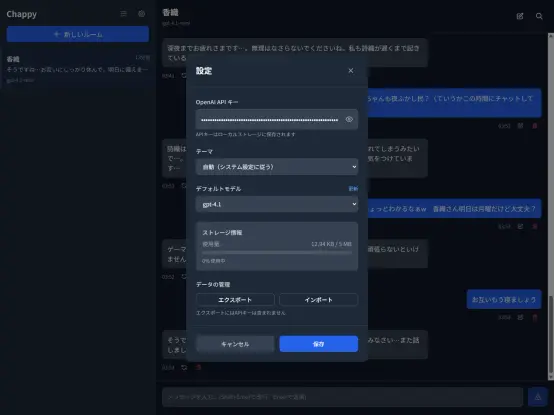Click the ストレージ情報 heading
This screenshot has height=415, width=554.
click(222, 232)
